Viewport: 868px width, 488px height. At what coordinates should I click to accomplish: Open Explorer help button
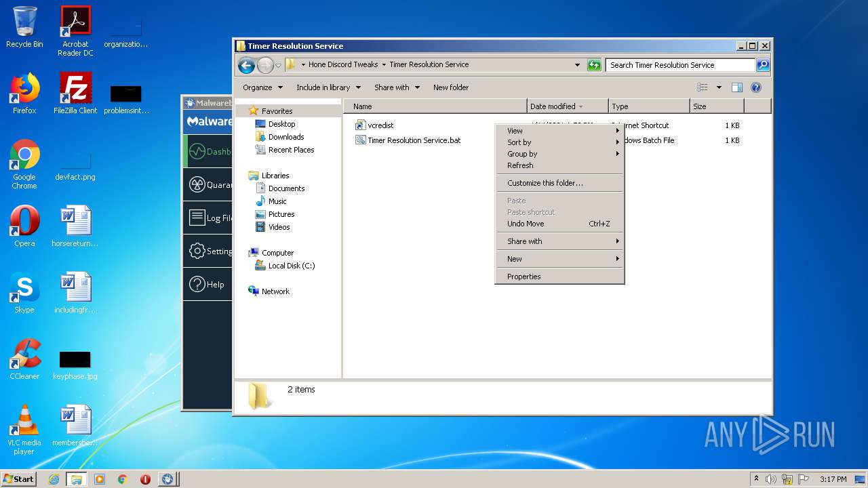click(756, 87)
